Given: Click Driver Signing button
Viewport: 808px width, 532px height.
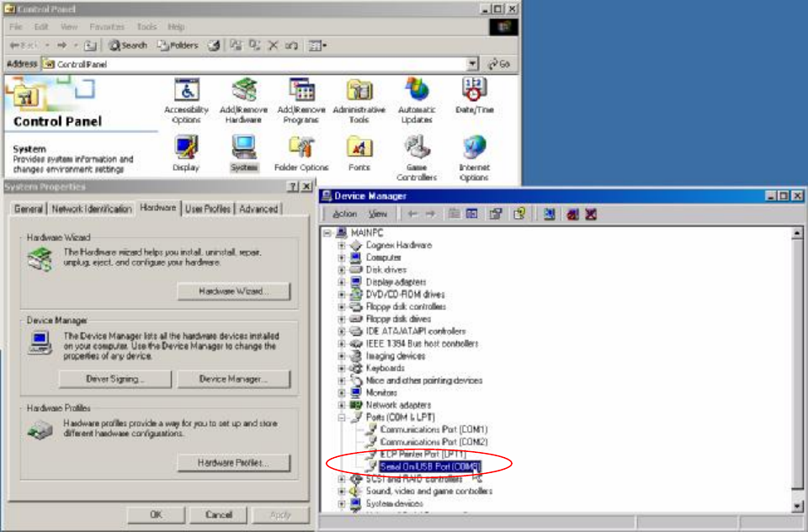Looking at the screenshot, I should (x=115, y=379).
